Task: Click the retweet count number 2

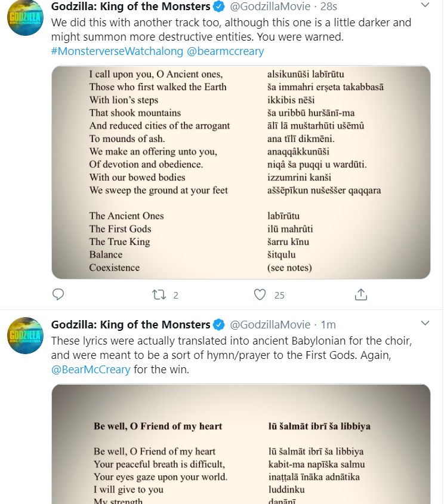Action: point(175,295)
